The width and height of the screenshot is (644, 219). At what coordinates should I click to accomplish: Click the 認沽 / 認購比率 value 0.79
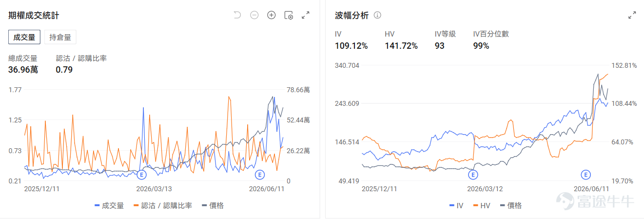[64, 70]
